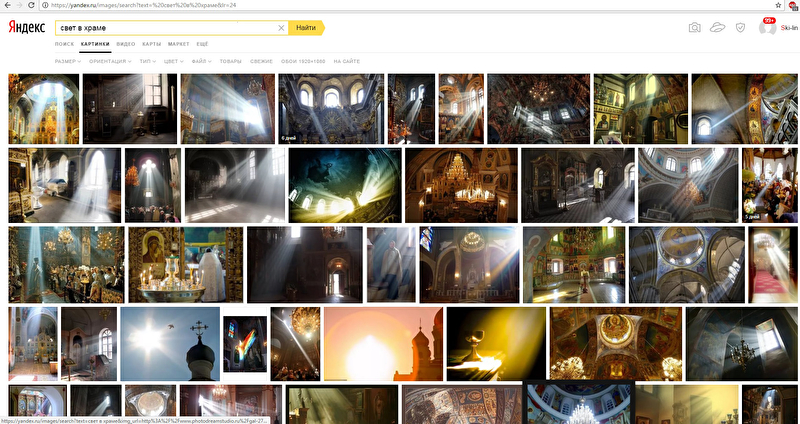Click the Yandex logo

29,28
